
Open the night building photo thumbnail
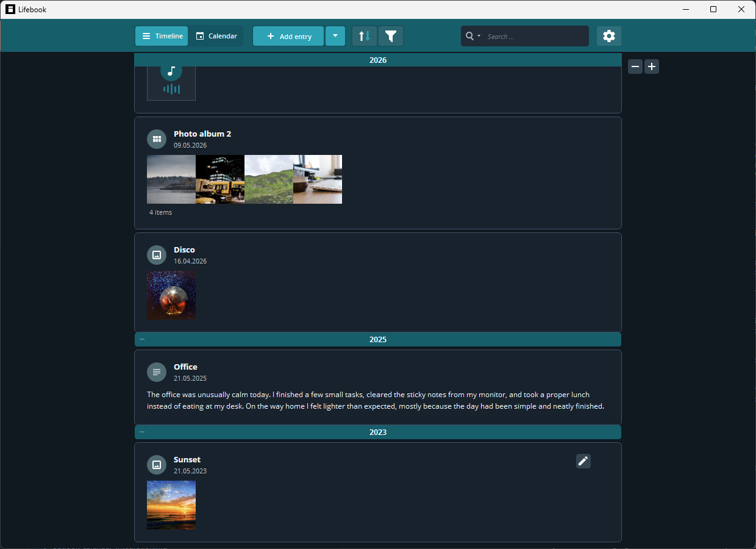click(220, 179)
